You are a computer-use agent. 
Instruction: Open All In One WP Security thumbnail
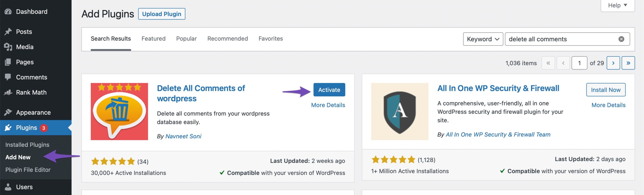pyautogui.click(x=399, y=111)
